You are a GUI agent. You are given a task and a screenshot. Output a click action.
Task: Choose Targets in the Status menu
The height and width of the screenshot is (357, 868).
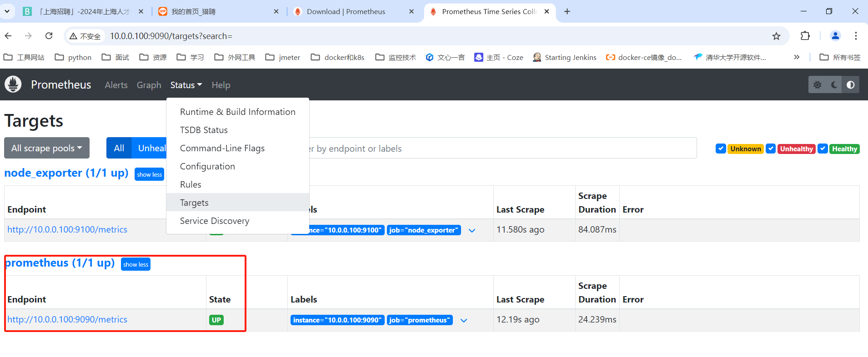[238, 203]
